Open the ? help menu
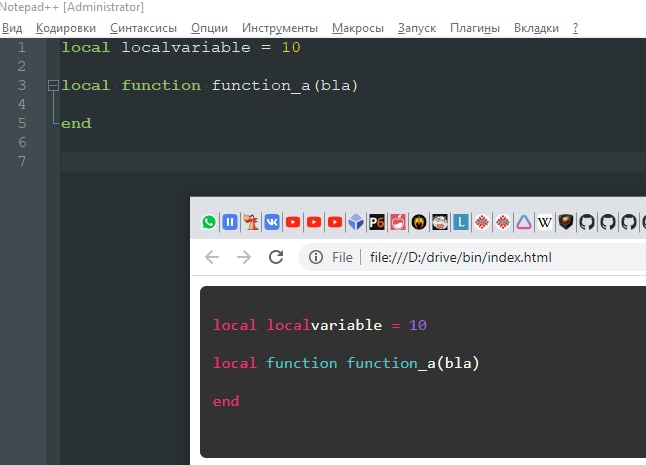The image size is (646, 465). point(575,28)
